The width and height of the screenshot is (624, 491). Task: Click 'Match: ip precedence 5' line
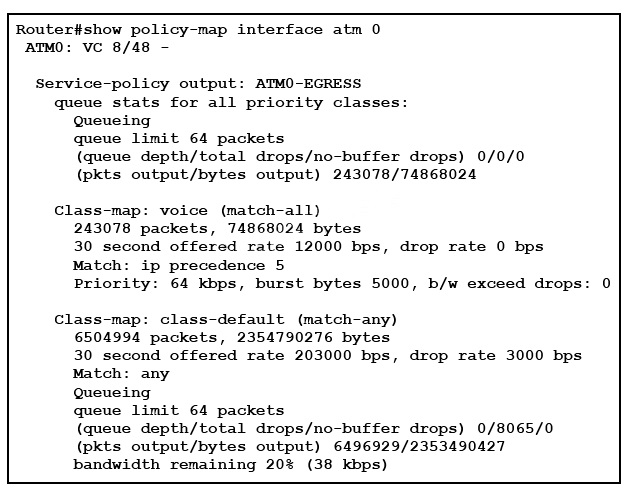pyautogui.click(x=179, y=265)
